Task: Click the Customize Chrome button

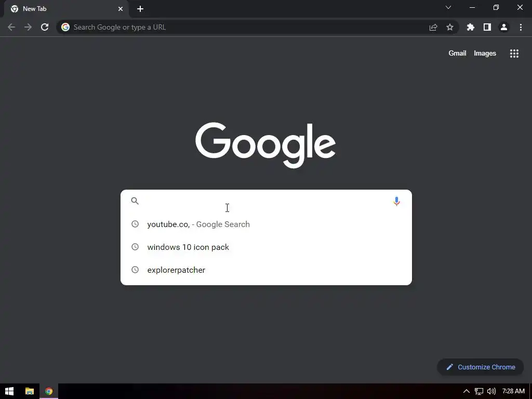Action: (481, 367)
